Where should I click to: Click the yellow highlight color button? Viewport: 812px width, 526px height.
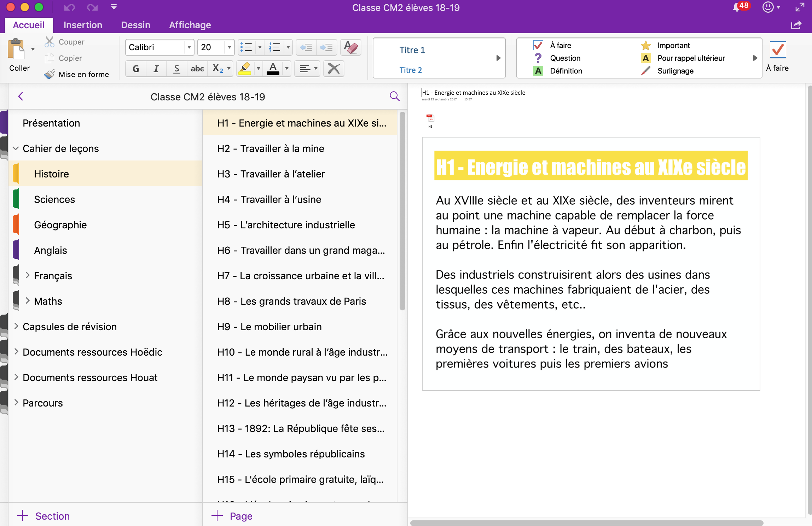[245, 69]
